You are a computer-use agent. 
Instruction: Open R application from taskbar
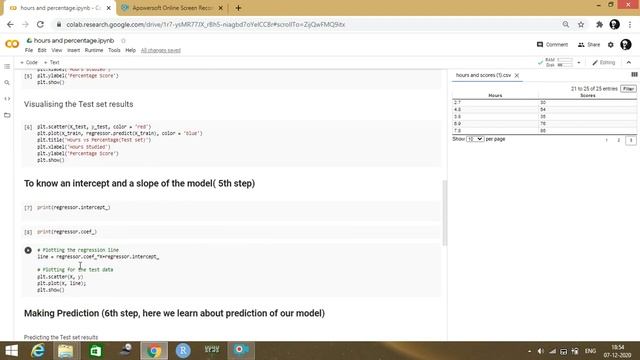click(183, 351)
